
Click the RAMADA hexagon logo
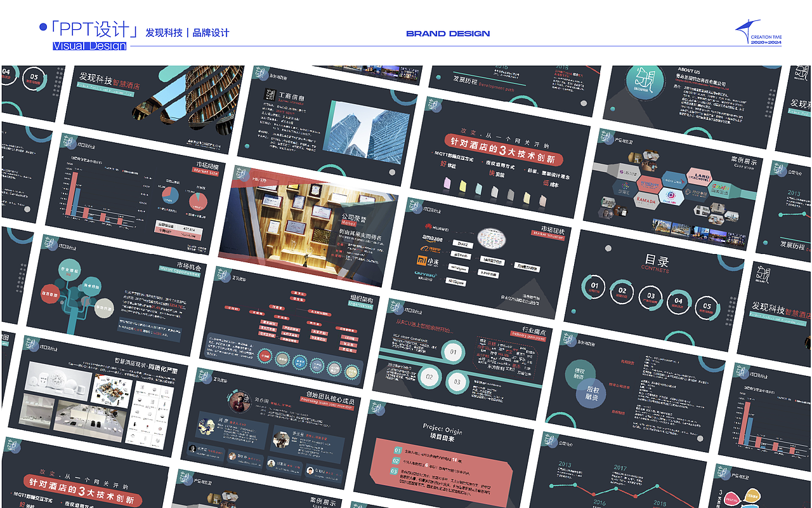pos(646,199)
